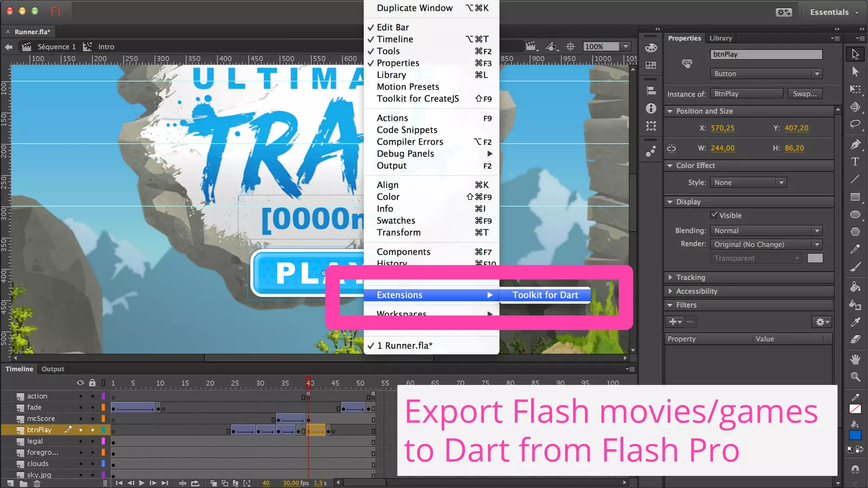Open the collapsed Swatches panel icon
This screenshot has height=488, width=868.
[x=651, y=65]
